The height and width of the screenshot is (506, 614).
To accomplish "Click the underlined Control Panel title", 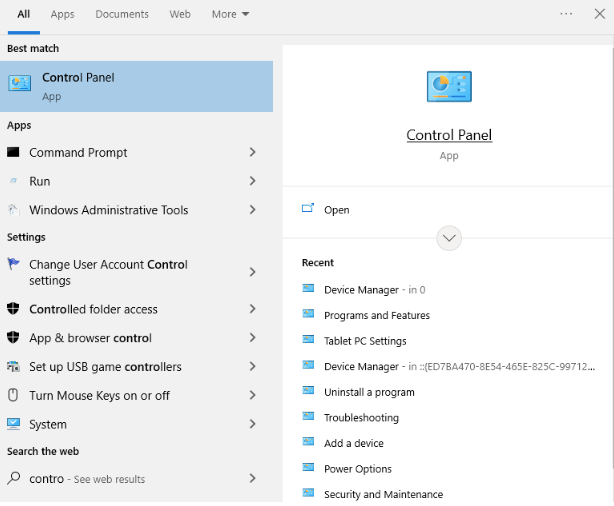I will click(x=449, y=135).
